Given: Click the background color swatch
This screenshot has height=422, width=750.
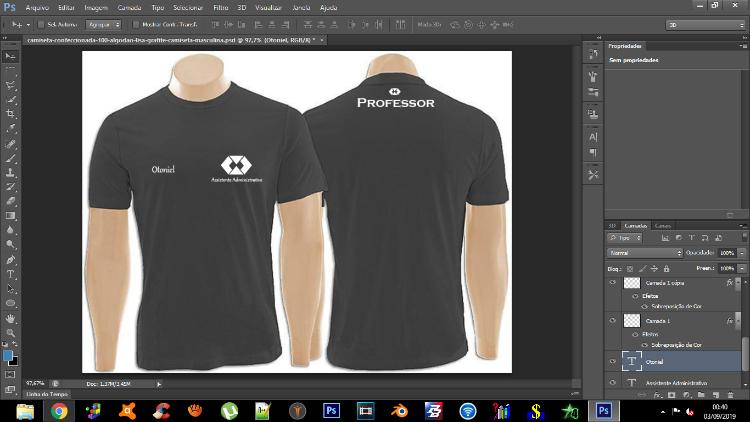Looking at the screenshot, I should click(14, 362).
